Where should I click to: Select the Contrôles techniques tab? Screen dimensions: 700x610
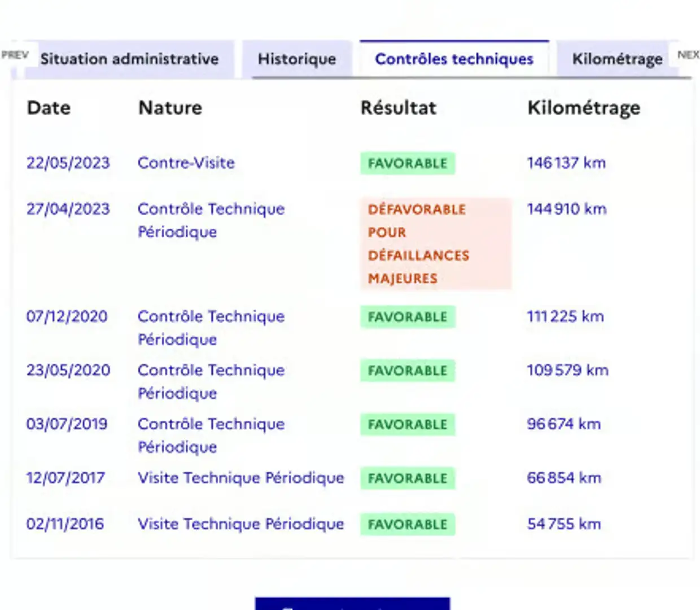[454, 59]
